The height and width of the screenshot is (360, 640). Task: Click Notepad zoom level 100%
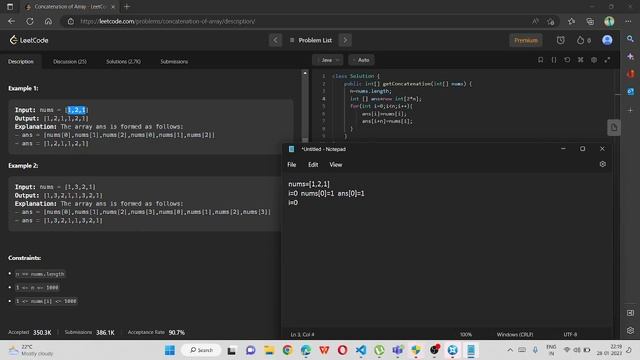466,334
